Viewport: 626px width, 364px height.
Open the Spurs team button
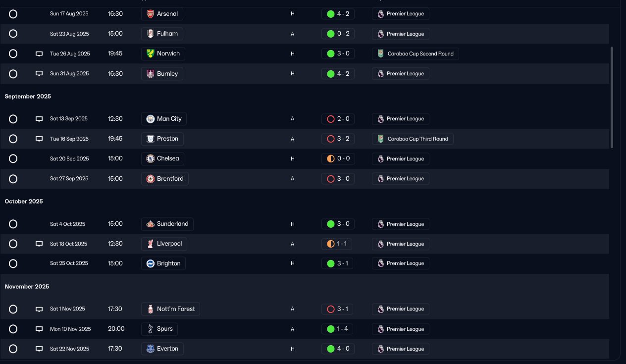(159, 329)
